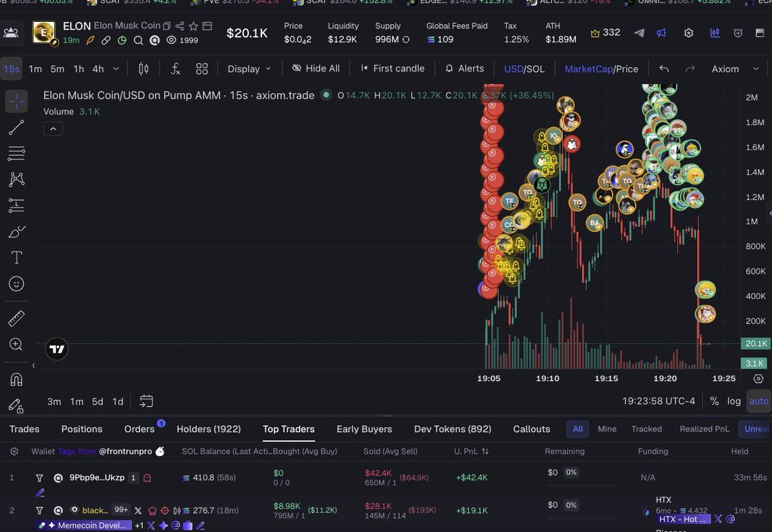Select the ruler measure tool
Screen dimensions: 772x532
click(16, 318)
